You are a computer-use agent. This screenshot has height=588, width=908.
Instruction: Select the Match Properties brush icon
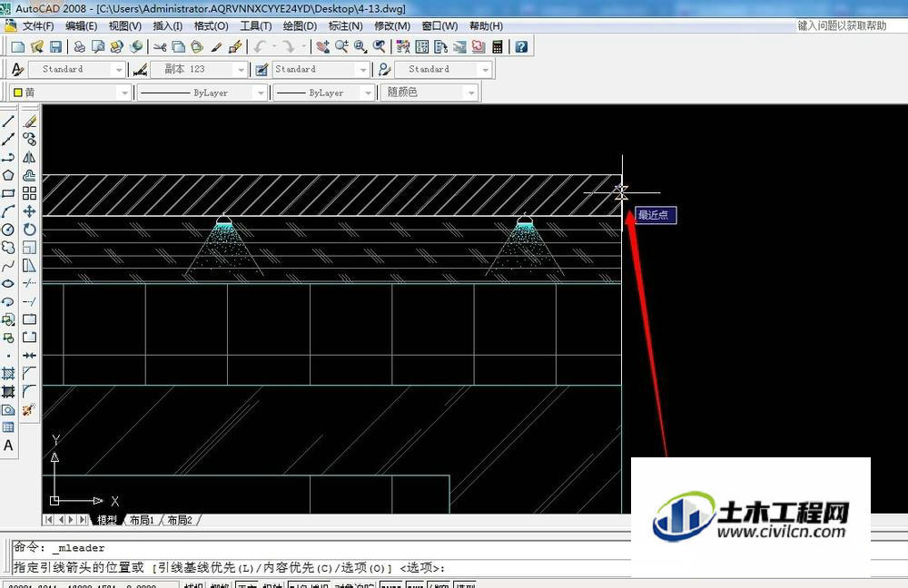[216, 47]
